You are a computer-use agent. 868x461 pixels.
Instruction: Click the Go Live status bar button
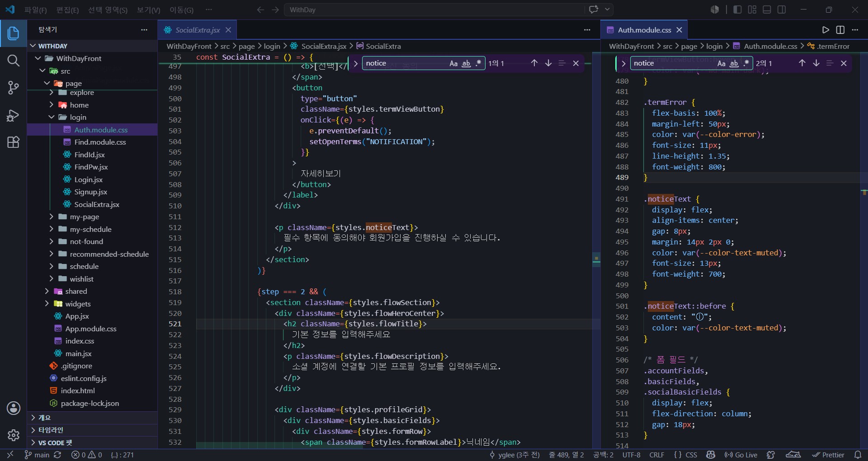click(x=741, y=455)
